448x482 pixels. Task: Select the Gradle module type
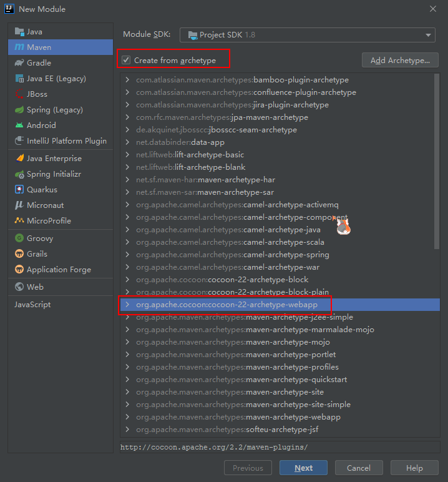(x=61, y=62)
